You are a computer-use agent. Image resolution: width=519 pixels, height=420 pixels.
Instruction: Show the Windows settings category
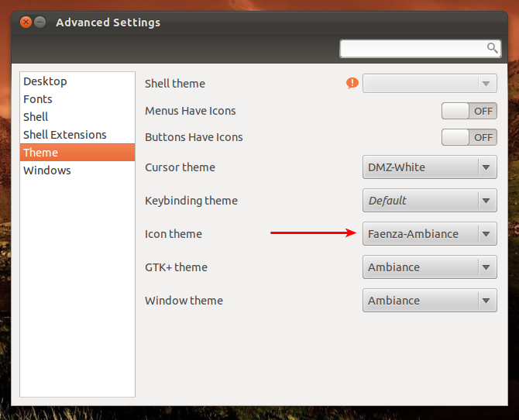coord(46,170)
